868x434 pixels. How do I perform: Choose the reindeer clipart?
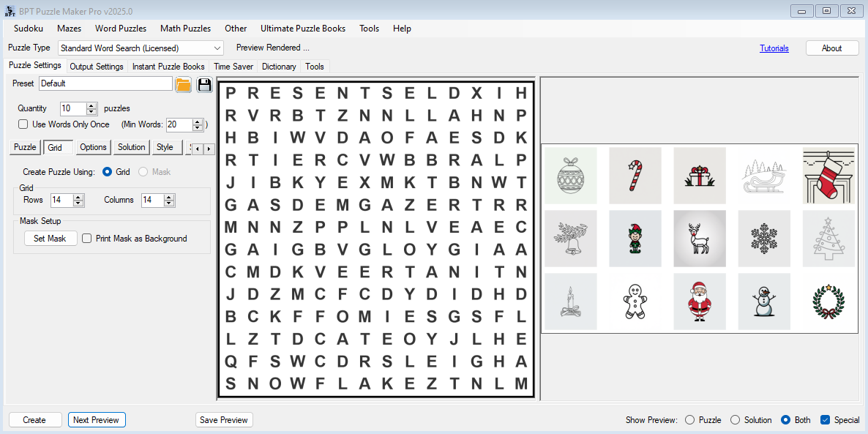pyautogui.click(x=700, y=239)
